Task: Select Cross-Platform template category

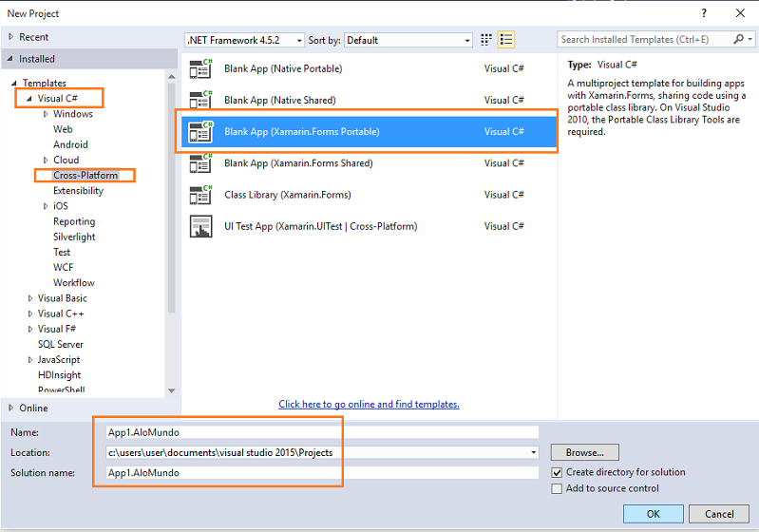Action: click(85, 175)
